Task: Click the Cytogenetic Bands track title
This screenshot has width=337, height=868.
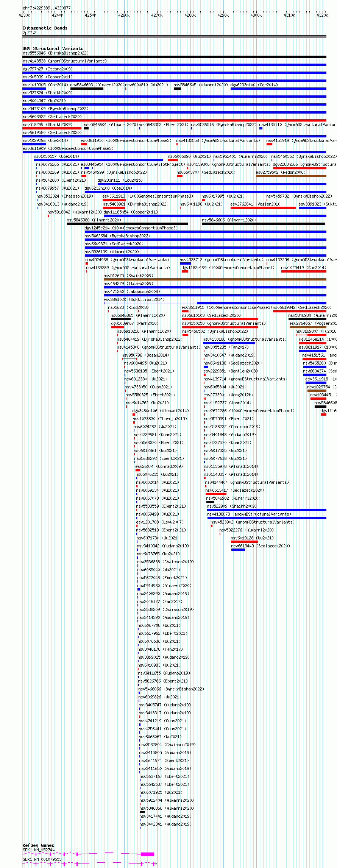Action: coord(45,28)
